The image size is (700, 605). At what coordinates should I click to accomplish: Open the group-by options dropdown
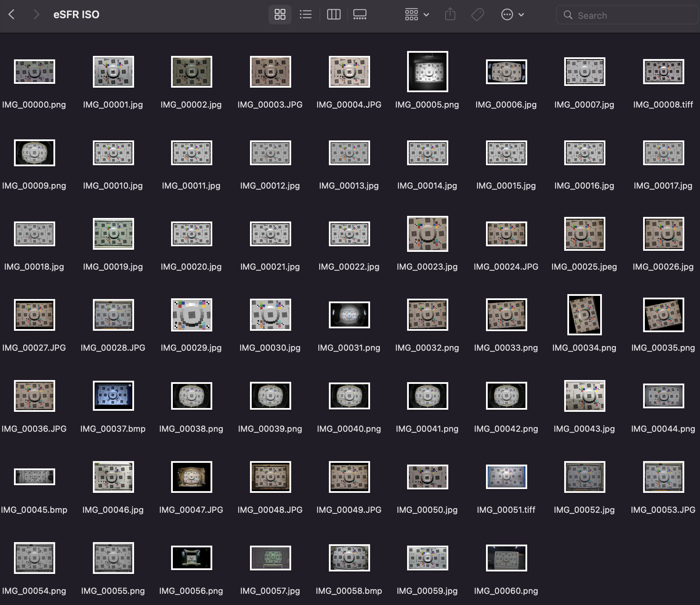(417, 15)
